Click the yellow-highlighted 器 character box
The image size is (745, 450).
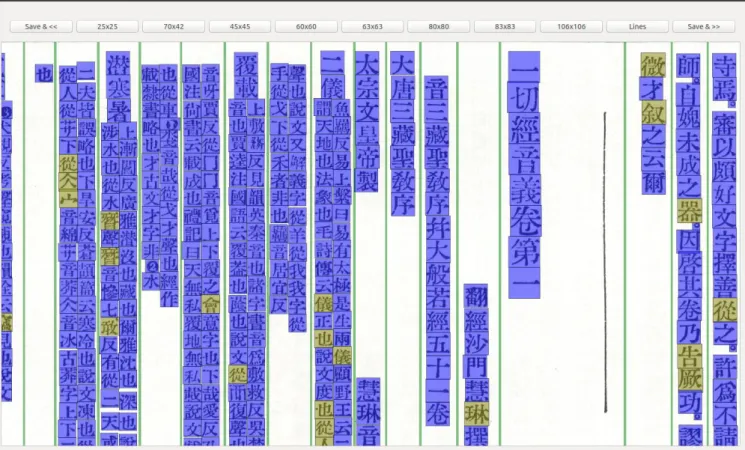(689, 211)
